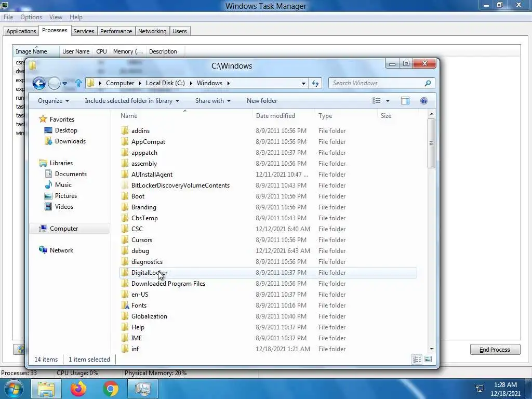This screenshot has height=399, width=532.
Task: Click the Explorer vertical scrollbar thumb
Action: point(431,143)
